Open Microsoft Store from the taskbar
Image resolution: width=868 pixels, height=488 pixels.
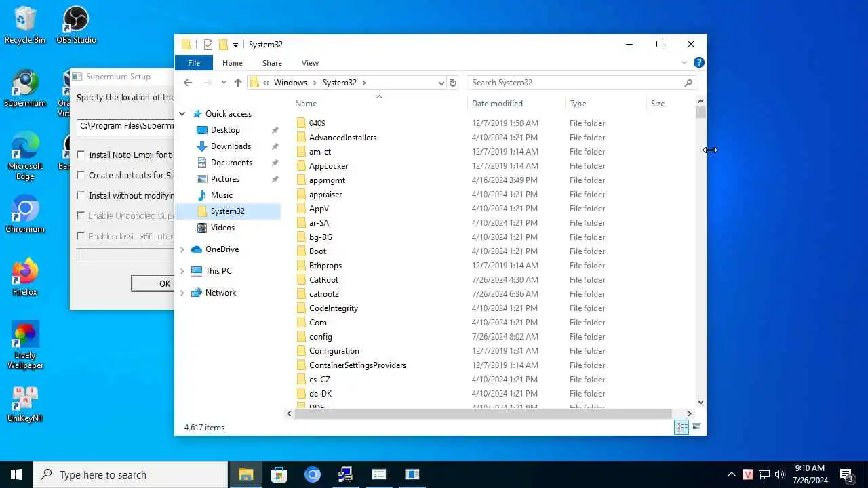click(x=279, y=474)
